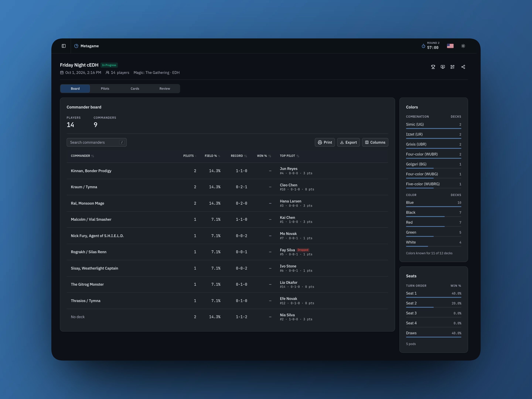
Task: Click the No deck row
Action: (227, 317)
